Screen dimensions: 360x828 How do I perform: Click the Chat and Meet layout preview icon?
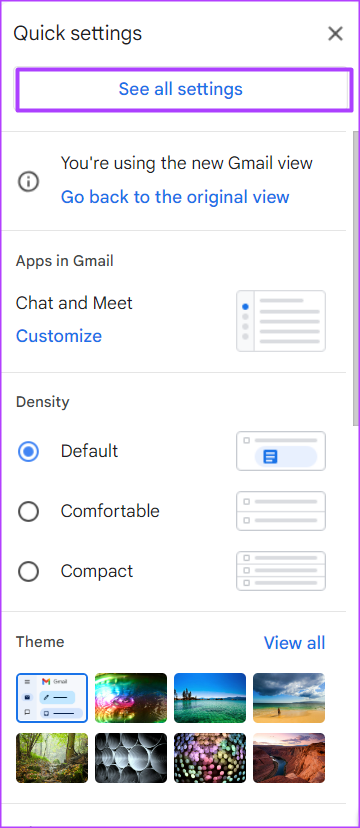281,321
